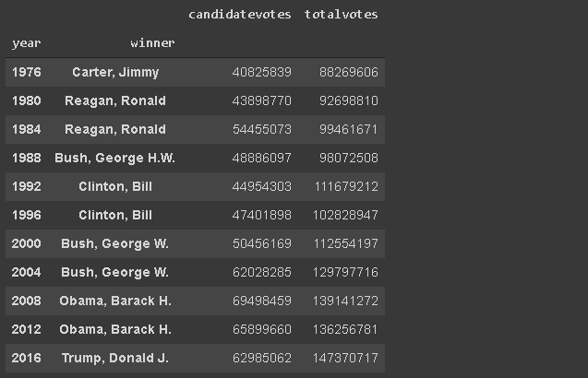Click the year index header
Image resolution: width=588 pixels, height=378 pixels.
27,43
